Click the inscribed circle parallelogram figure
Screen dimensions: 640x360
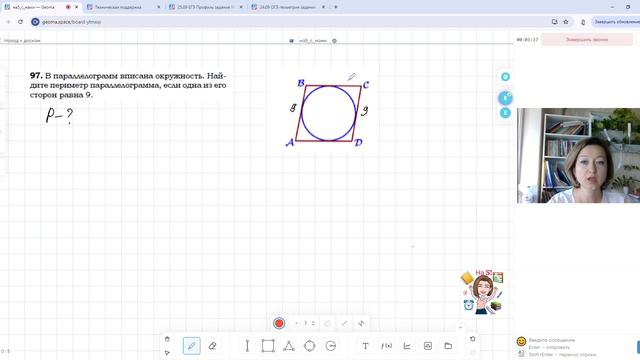pos(329,112)
